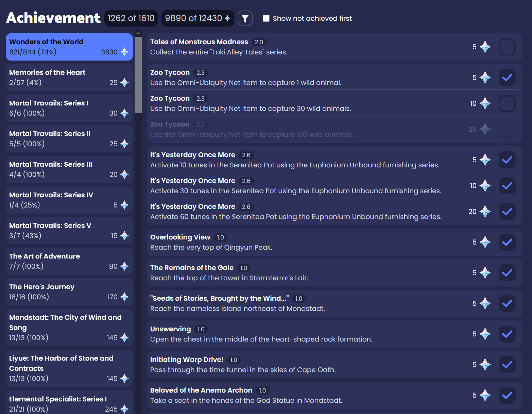Toggle Overlooking View achievement checkbox

pyautogui.click(x=507, y=242)
